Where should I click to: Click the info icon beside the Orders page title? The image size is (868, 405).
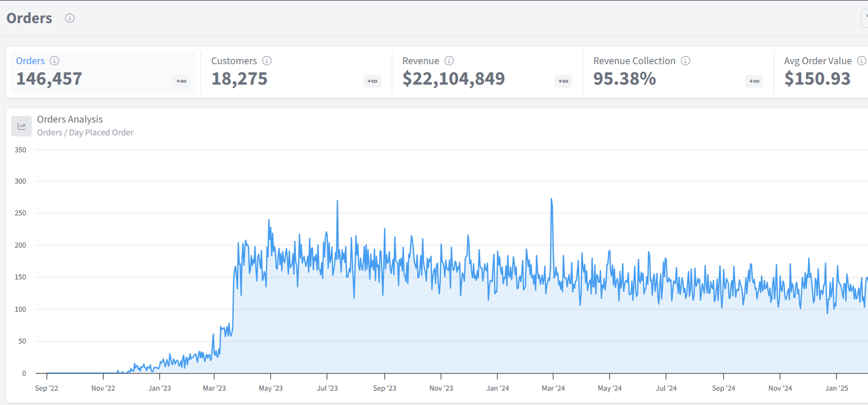click(x=70, y=18)
